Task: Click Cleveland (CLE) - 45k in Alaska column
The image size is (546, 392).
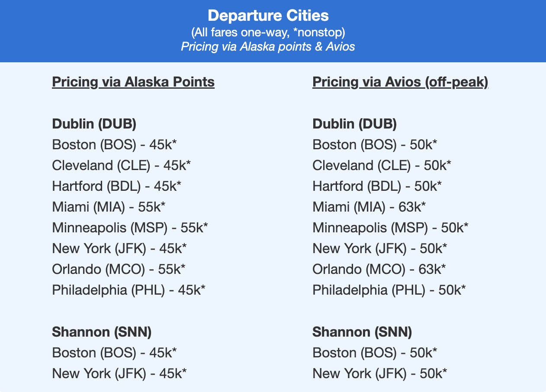Action: coord(121,165)
